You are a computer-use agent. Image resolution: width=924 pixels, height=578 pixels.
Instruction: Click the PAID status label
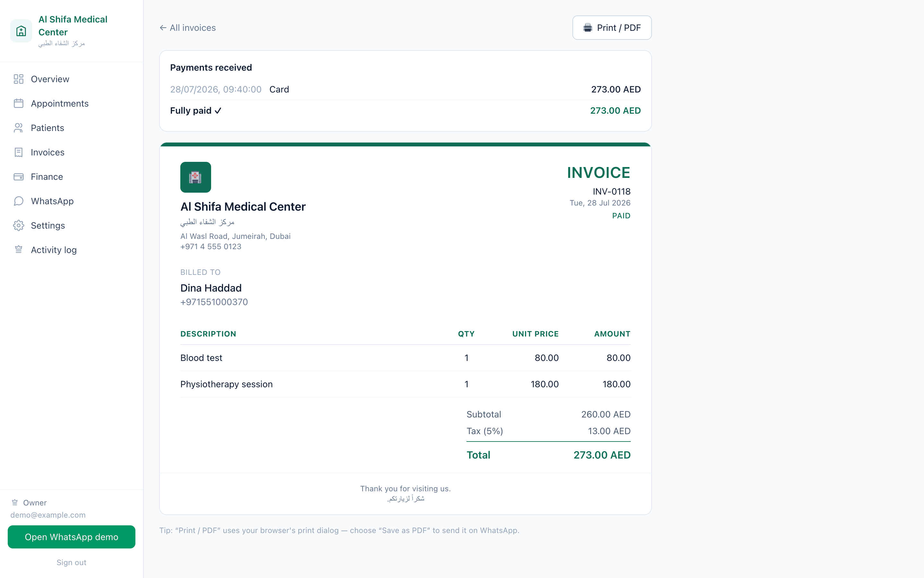tap(621, 216)
